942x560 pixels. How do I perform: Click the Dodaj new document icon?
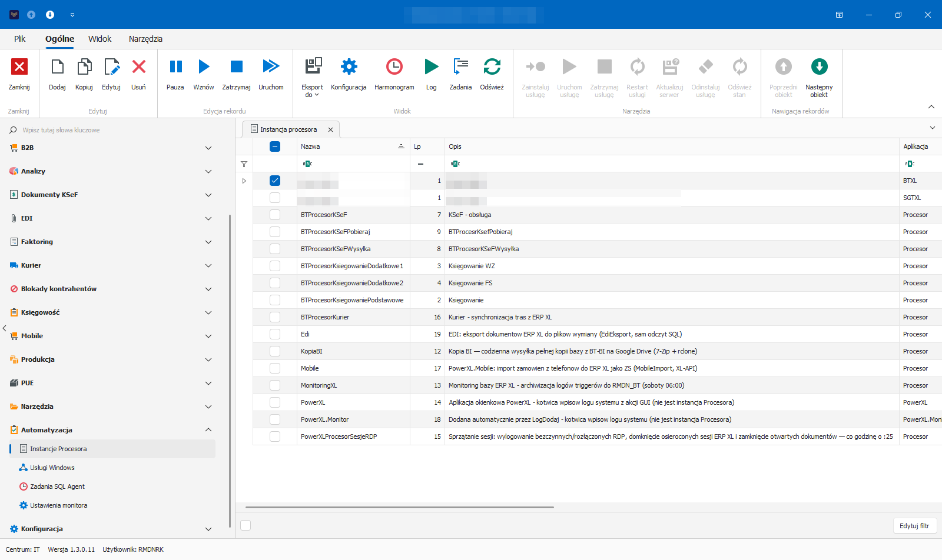(x=57, y=66)
